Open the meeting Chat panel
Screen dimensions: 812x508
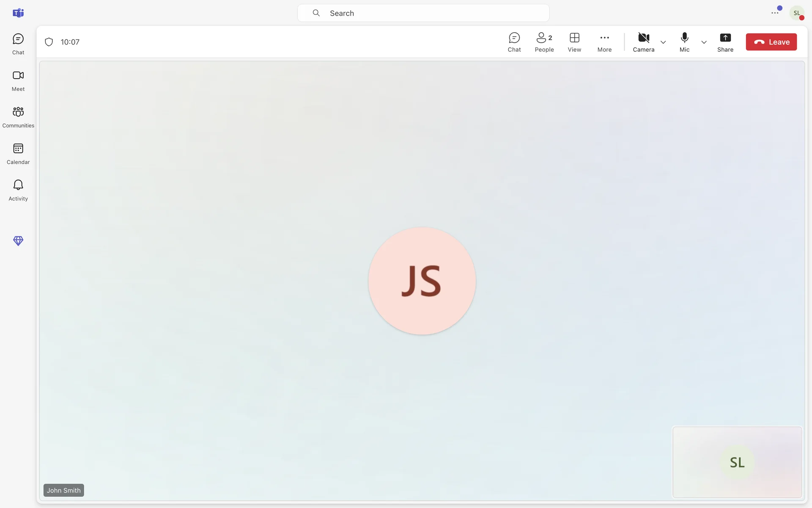pos(514,42)
